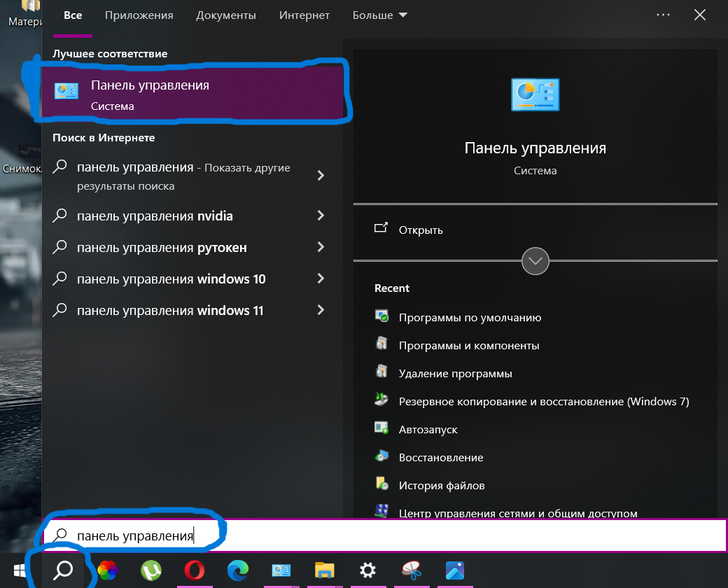Click the Программы и компоненты icon

pyautogui.click(x=381, y=344)
